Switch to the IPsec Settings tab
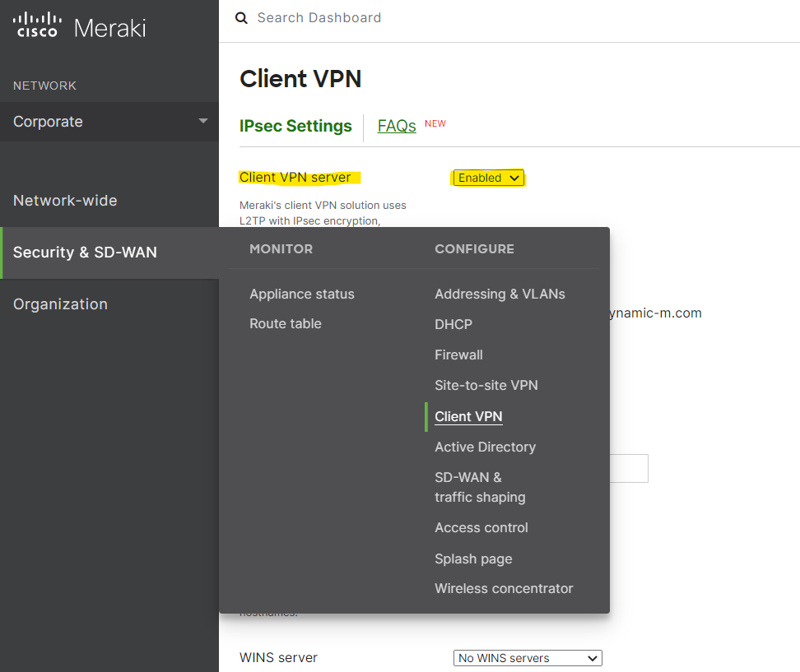The image size is (800, 672). coord(295,126)
